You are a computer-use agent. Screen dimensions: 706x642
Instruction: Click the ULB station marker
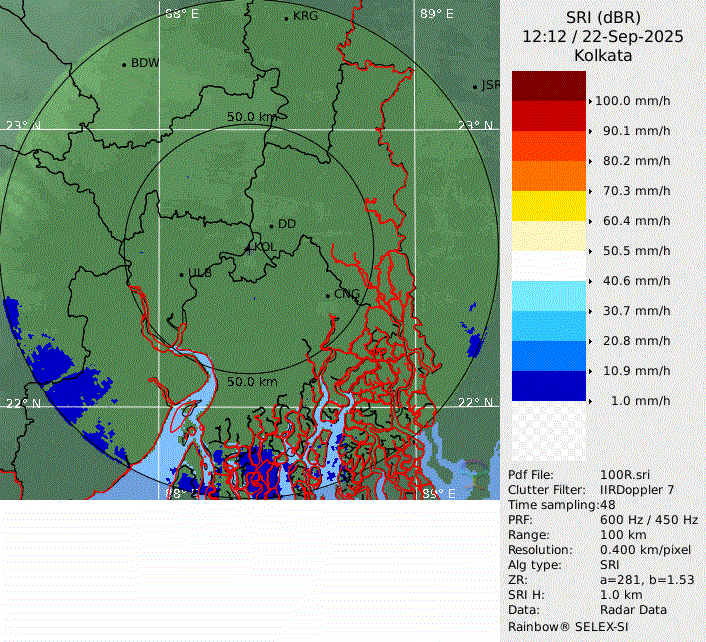[x=181, y=274]
